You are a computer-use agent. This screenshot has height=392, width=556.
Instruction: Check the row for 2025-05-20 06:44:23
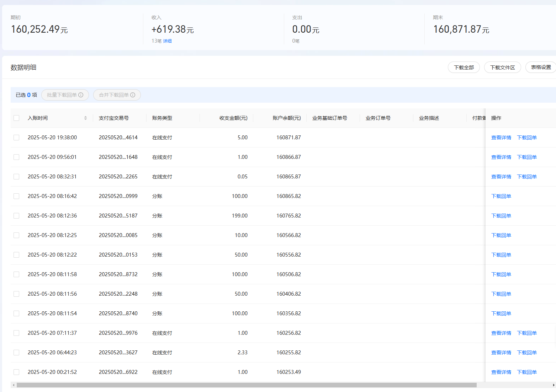(16, 353)
